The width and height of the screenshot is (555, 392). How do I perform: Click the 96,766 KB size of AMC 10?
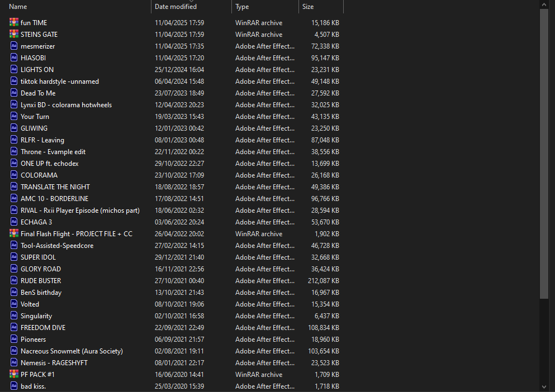pyautogui.click(x=325, y=198)
